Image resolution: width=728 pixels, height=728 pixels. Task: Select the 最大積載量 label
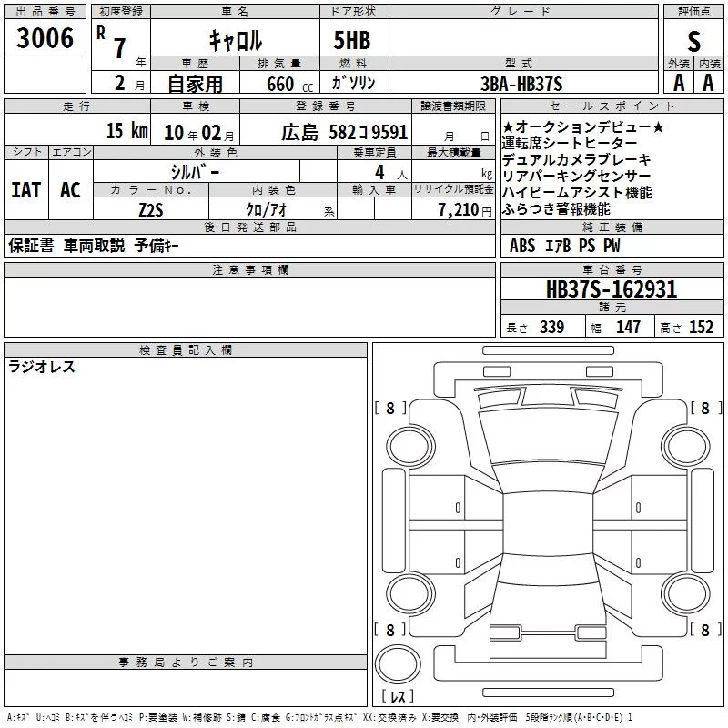(453, 152)
